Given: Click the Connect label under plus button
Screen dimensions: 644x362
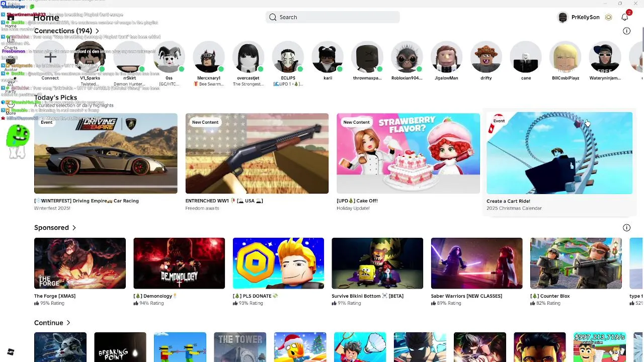Looking at the screenshot, I should tap(50, 78).
